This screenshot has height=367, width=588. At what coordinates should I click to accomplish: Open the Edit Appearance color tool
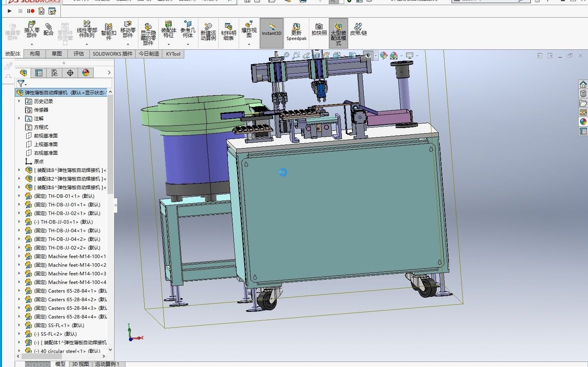click(383, 55)
